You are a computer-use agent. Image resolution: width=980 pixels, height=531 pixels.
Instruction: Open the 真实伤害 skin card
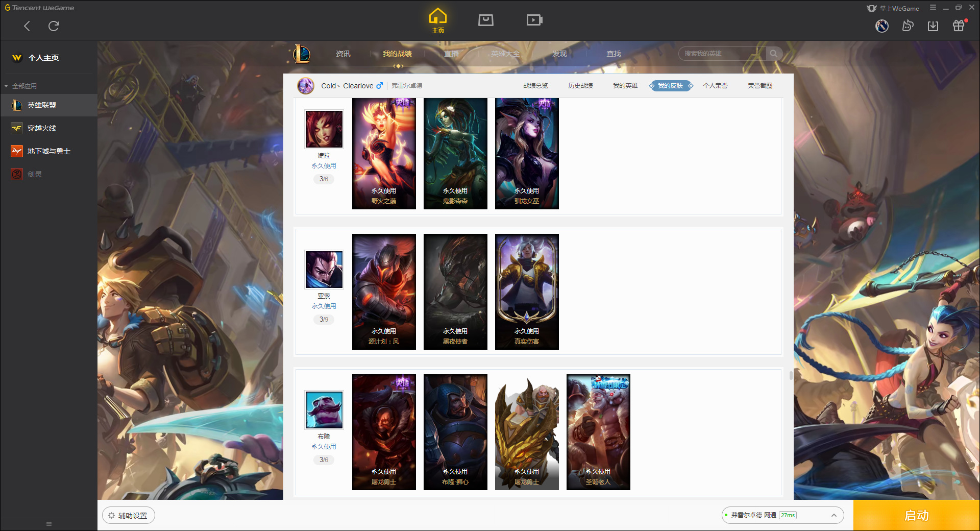[x=527, y=292]
